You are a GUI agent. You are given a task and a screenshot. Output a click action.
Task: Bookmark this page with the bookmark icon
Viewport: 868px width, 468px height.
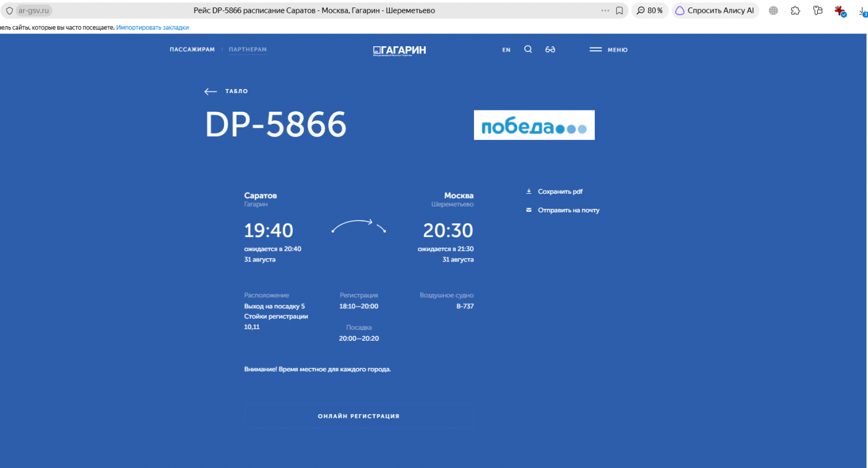619,10
